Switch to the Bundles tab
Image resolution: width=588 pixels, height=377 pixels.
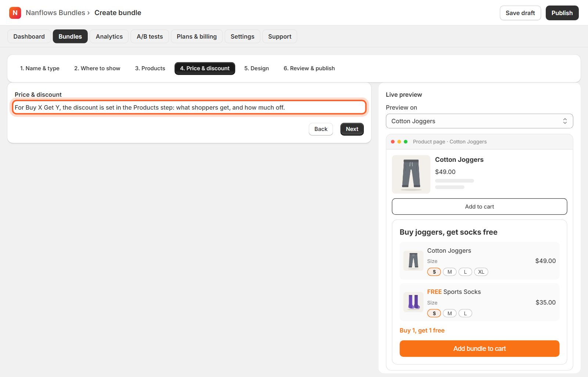coord(70,36)
